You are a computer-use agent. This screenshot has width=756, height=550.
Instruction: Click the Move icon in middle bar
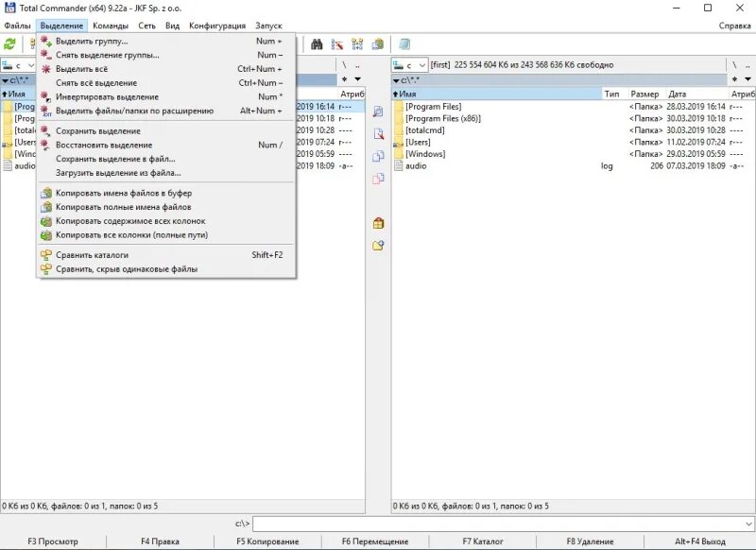[378, 179]
